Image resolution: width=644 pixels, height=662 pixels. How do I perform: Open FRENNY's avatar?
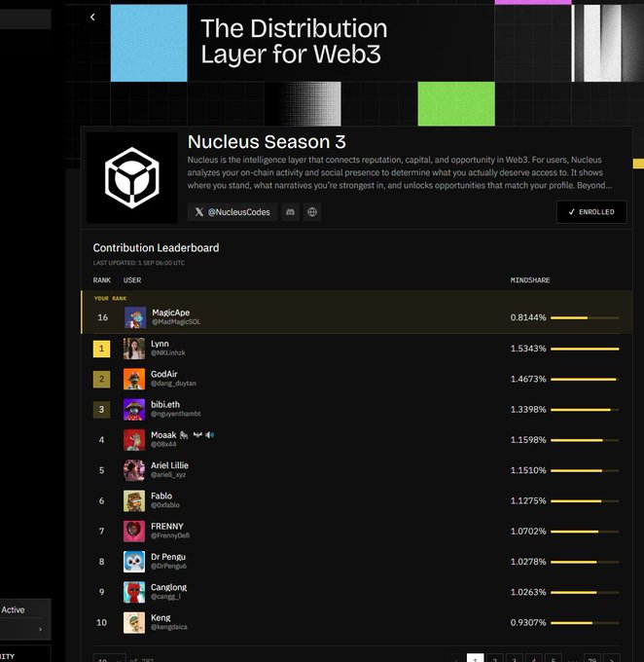pos(134,532)
